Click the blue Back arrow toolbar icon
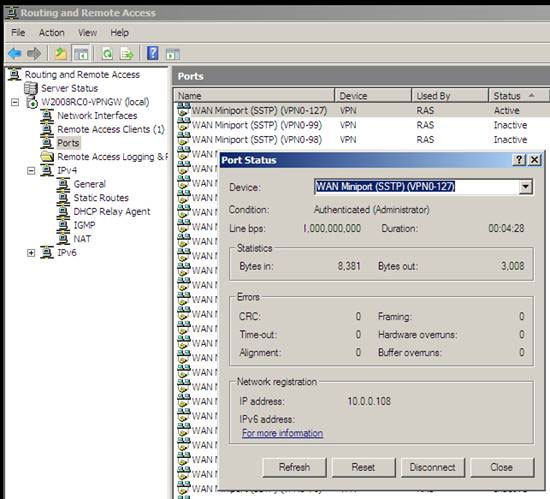The width and height of the screenshot is (550, 499). pos(15,54)
